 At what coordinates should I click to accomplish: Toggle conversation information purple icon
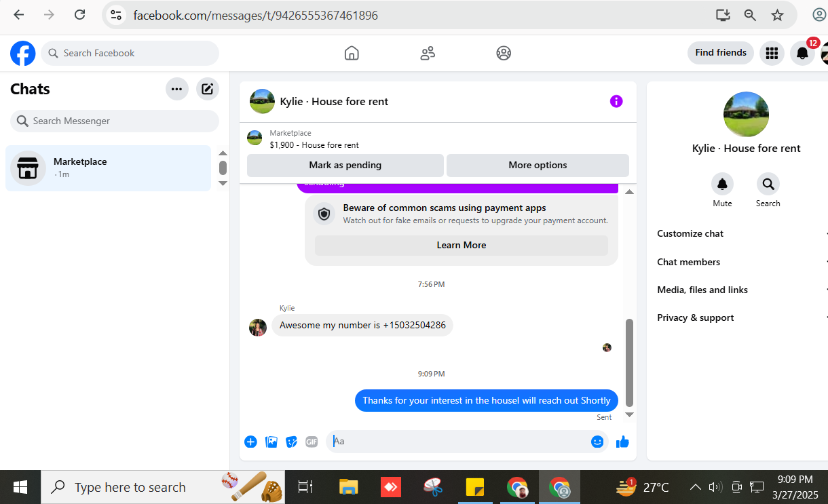click(616, 101)
